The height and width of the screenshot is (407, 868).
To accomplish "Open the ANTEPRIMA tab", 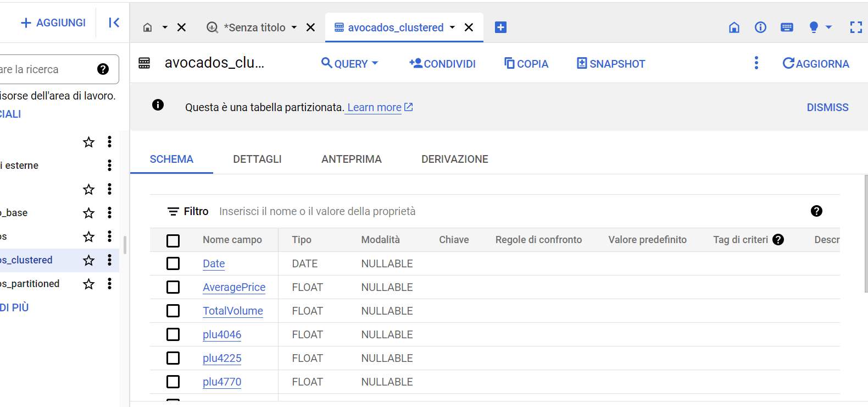I will 351,159.
